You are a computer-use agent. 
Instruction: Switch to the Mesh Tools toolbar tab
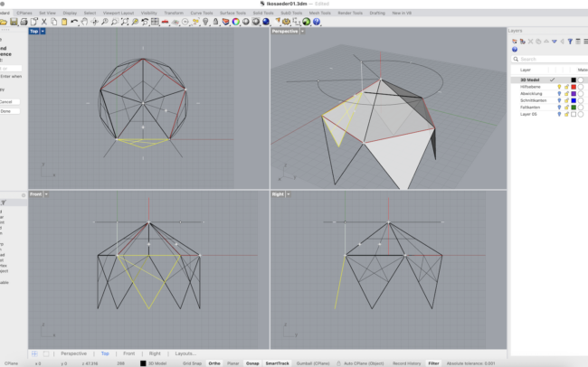click(320, 13)
